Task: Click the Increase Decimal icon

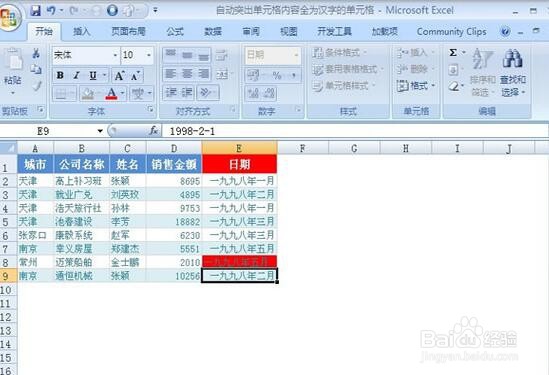Action: coord(253,93)
